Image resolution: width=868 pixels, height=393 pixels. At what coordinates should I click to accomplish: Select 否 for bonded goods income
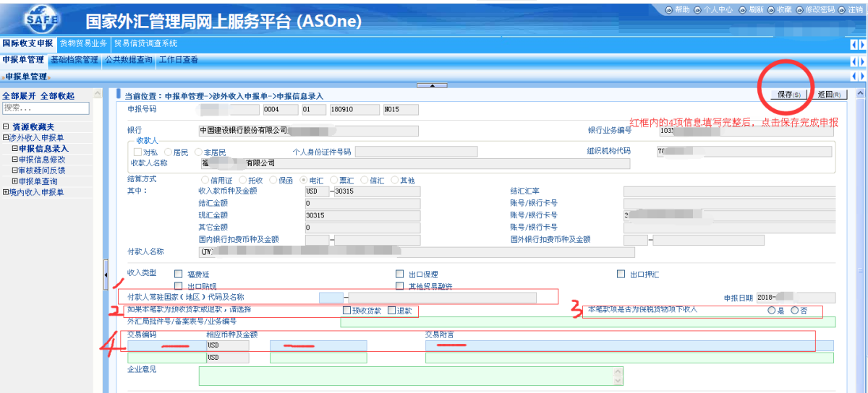tap(795, 311)
